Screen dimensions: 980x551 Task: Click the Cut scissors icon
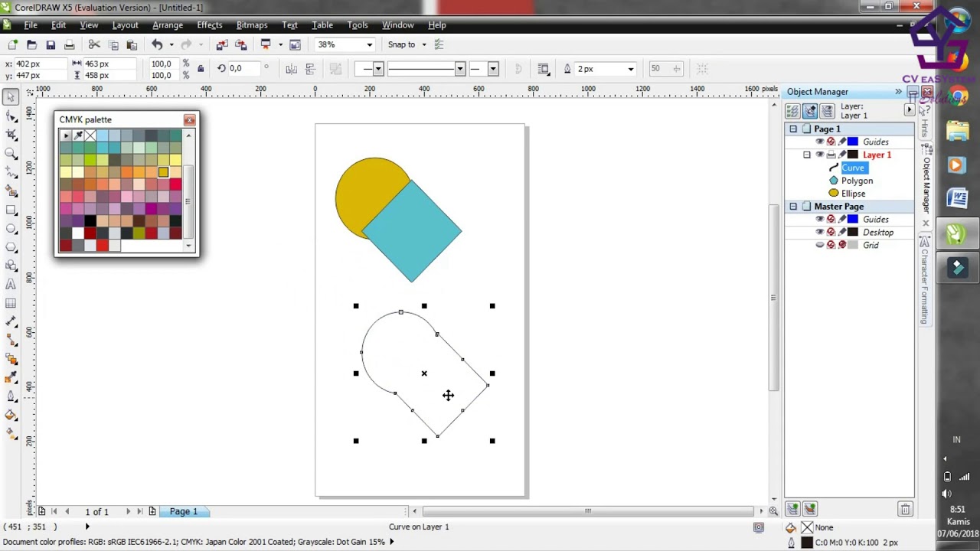(x=94, y=45)
